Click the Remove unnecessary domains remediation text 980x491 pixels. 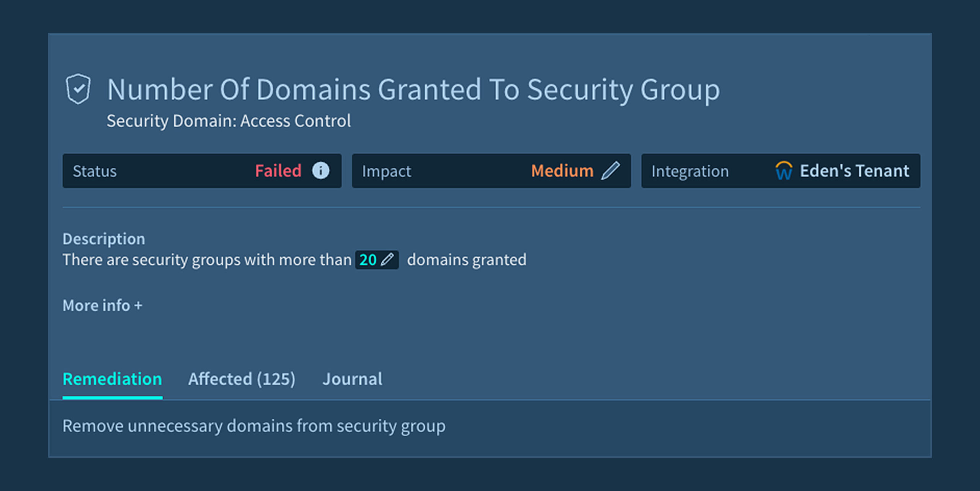pos(254,426)
